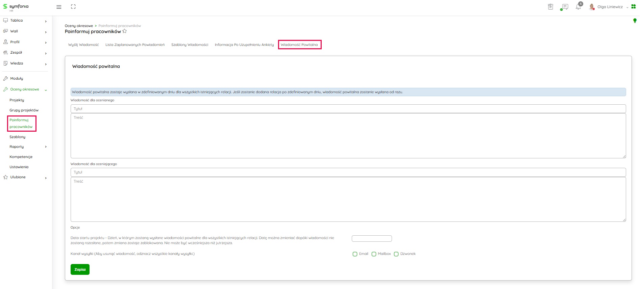This screenshot has height=289, width=644.
Task: Click the green lightbulb hint icon
Action: click(635, 21)
